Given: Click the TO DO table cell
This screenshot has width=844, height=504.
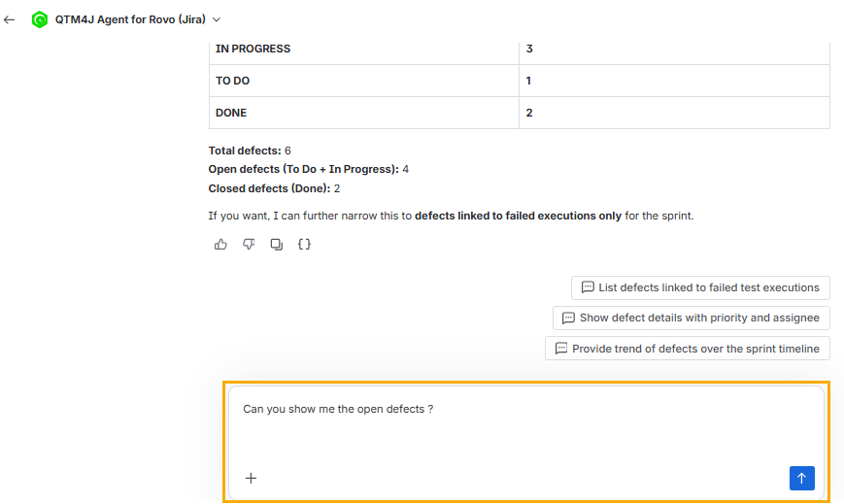Looking at the screenshot, I should coord(364,81).
